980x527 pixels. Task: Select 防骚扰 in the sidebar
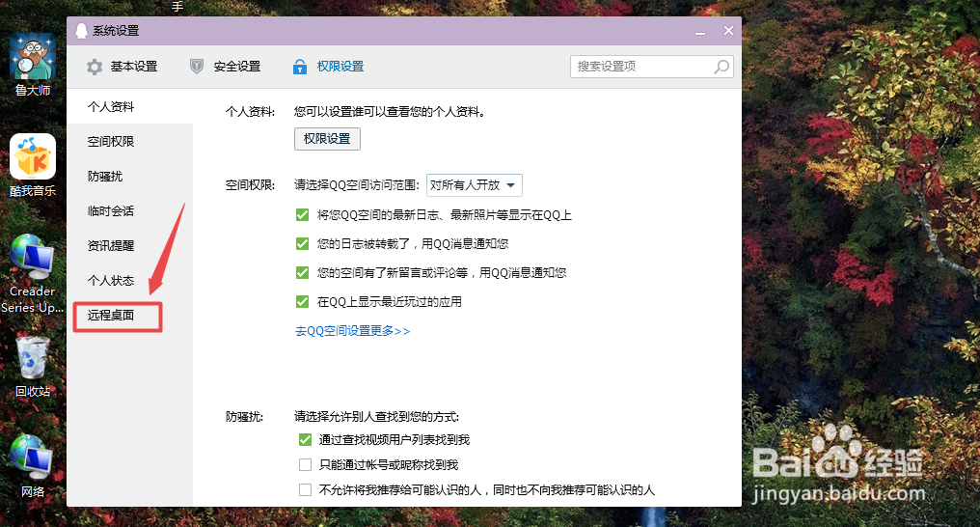click(130, 177)
